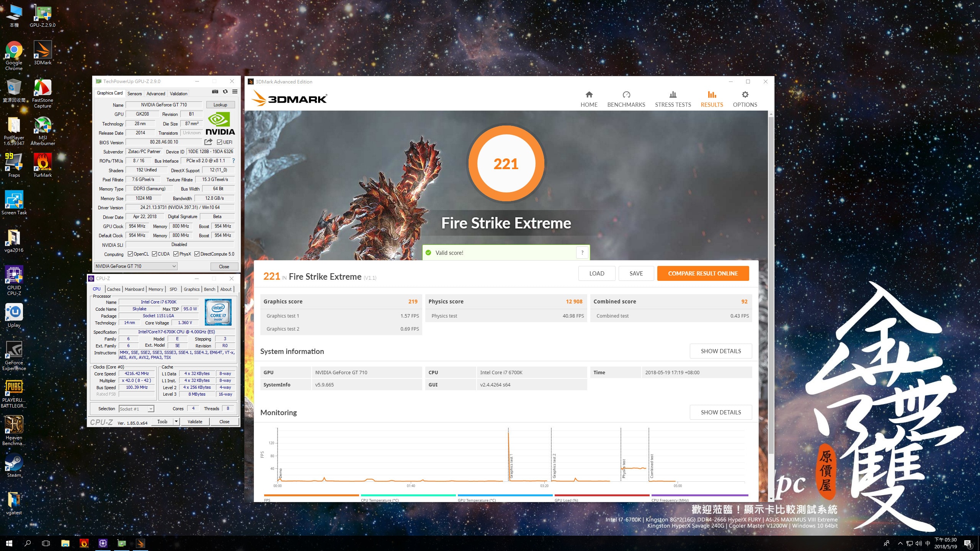
Task: Click the 3DMark SAVE button
Action: 636,274
